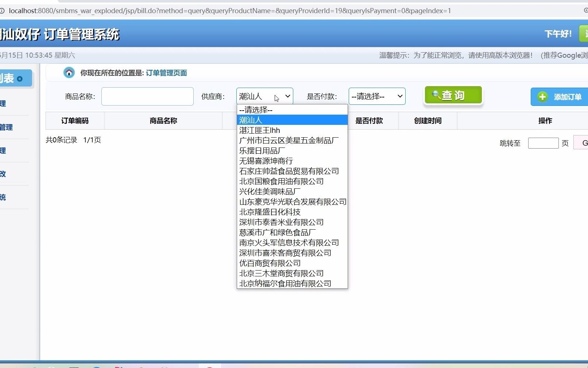
Task: Click the 订单管理系统 header title
Action: tap(81, 34)
